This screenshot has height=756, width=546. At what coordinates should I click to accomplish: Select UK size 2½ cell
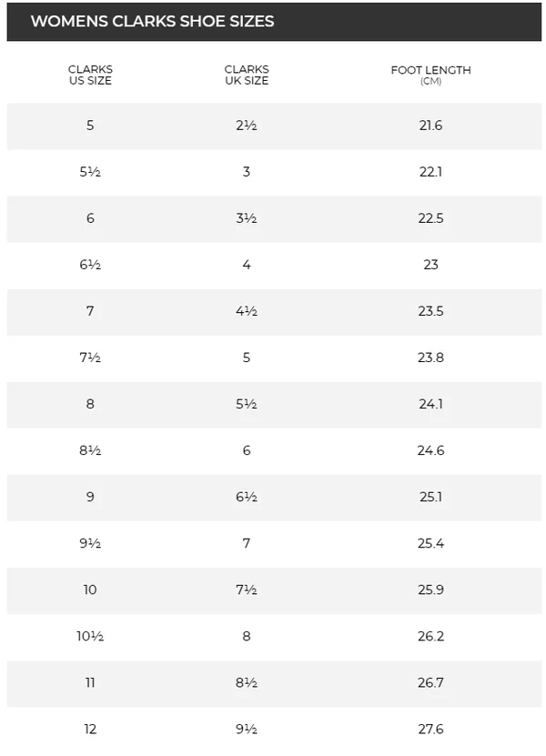point(247,126)
